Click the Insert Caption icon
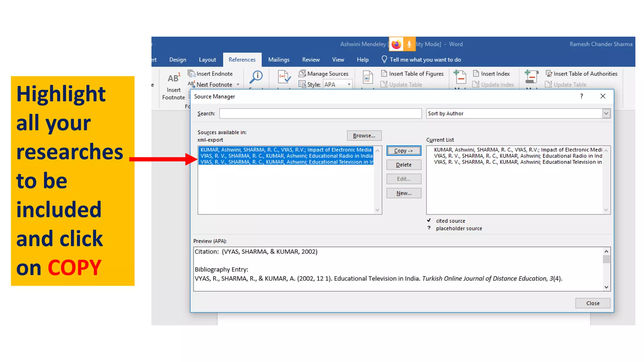The width and height of the screenshot is (644, 362). (x=368, y=77)
